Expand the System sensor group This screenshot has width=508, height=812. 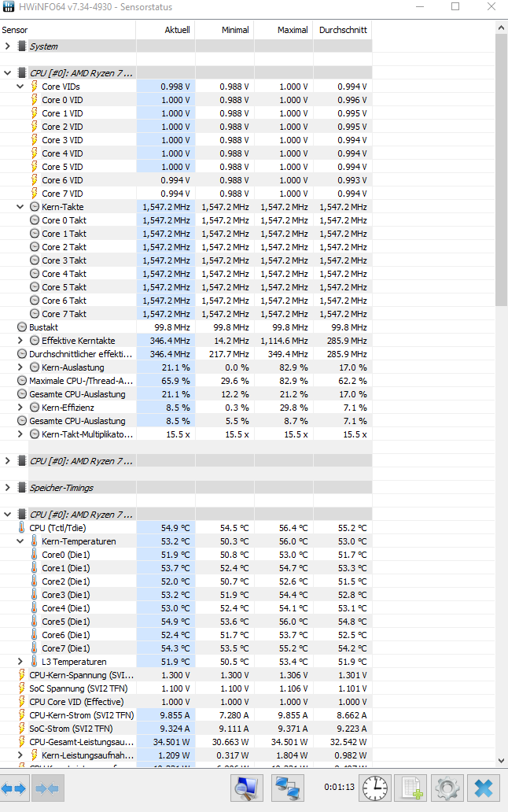pyautogui.click(x=7, y=46)
